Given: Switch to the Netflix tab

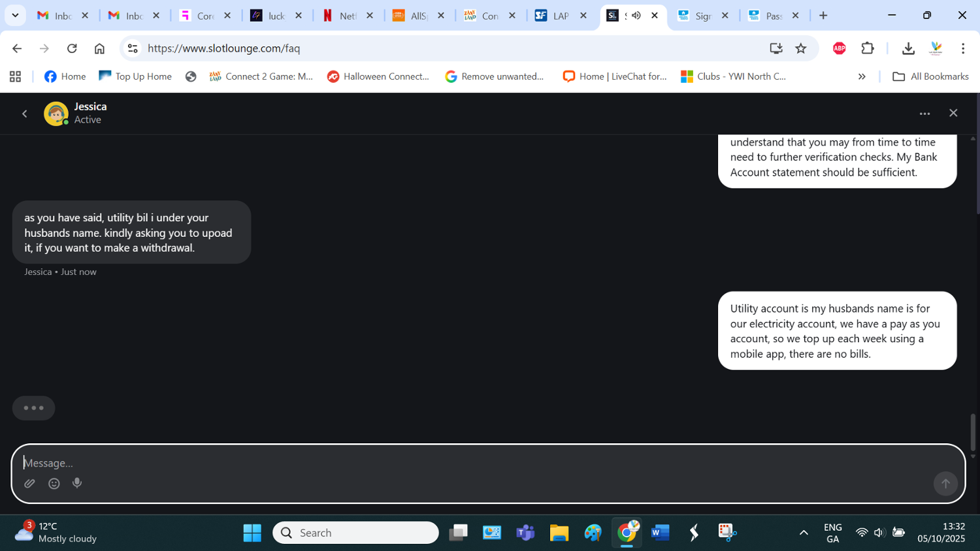Looking at the screenshot, I should coord(340,16).
